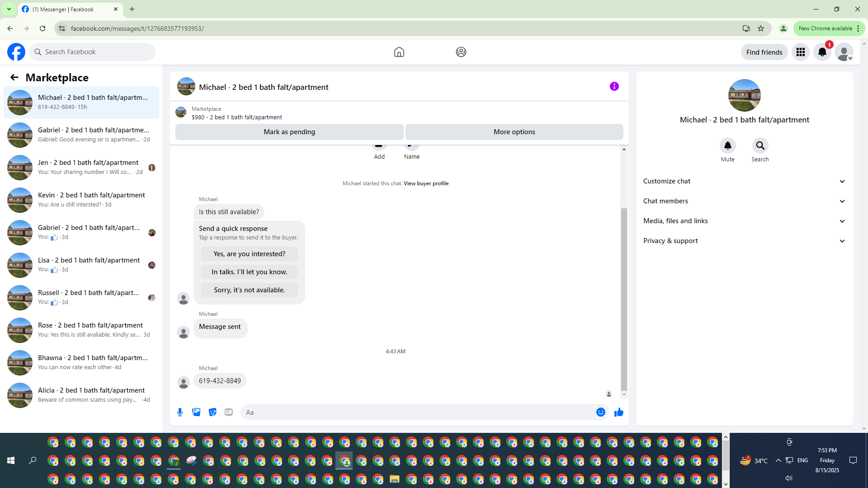The image size is (868, 488).
Task: Click the Aa message input field
Action: pos(416,412)
